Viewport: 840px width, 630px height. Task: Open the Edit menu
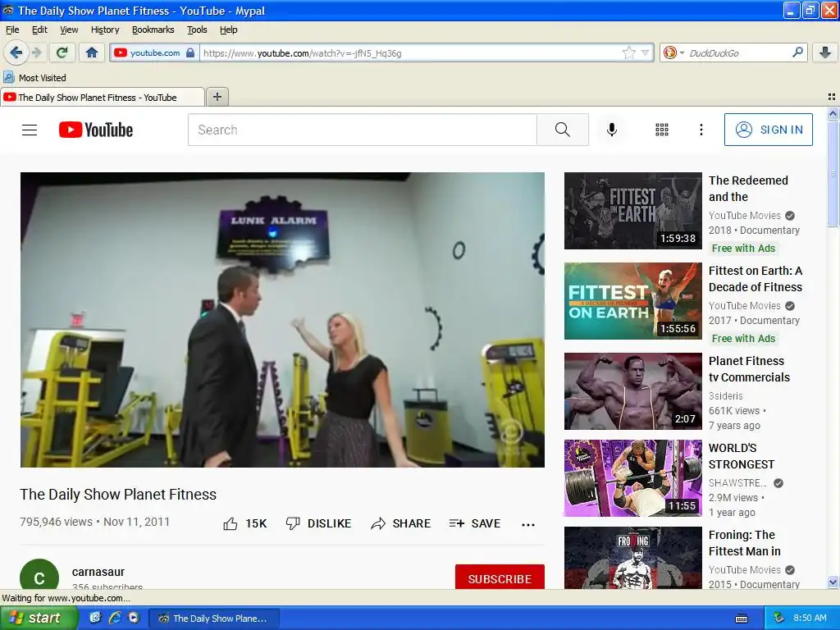pos(39,30)
